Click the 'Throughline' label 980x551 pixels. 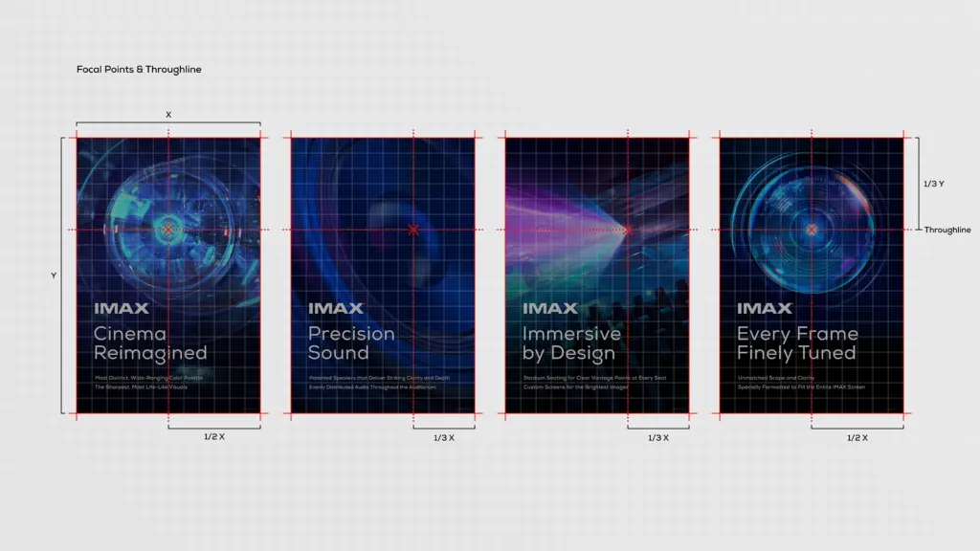click(947, 230)
